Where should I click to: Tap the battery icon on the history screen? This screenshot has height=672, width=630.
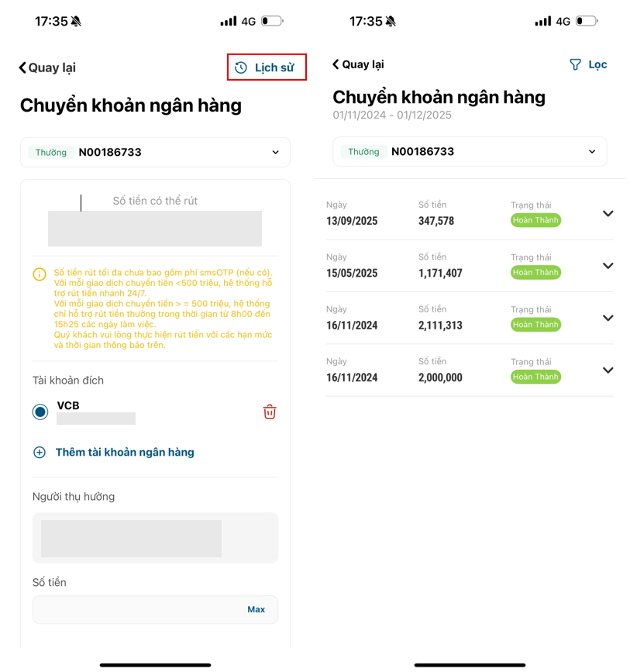587,21
